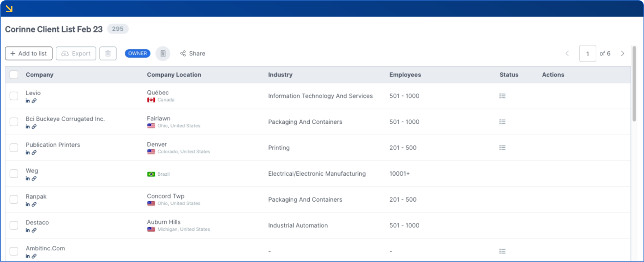
Task: Tick checkbox for Publication Printers
Action: click(x=14, y=148)
